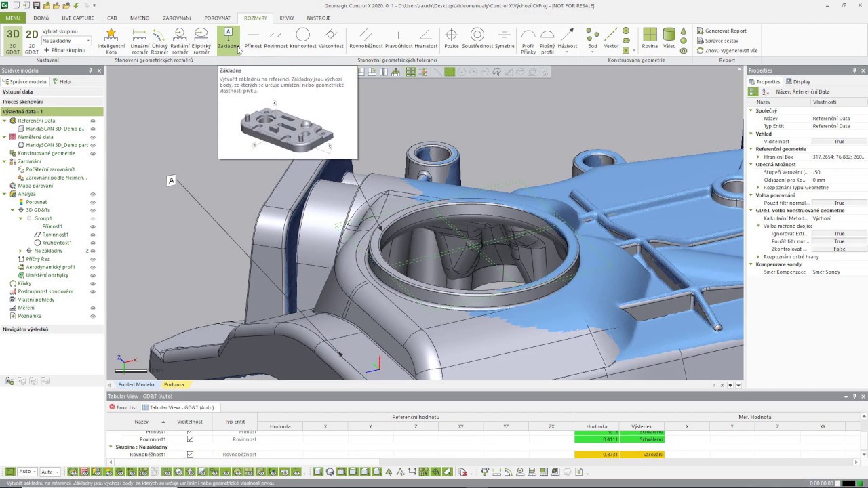This screenshot has height=488, width=868.
Task: Toggle visibility checkbox for Rovnoběžnost1 row
Action: tap(190, 455)
